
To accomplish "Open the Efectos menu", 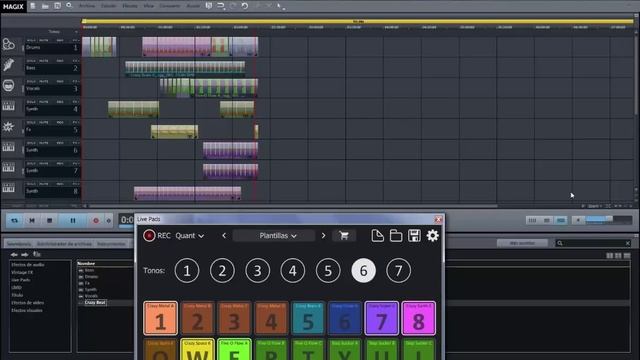I will (130, 6).
